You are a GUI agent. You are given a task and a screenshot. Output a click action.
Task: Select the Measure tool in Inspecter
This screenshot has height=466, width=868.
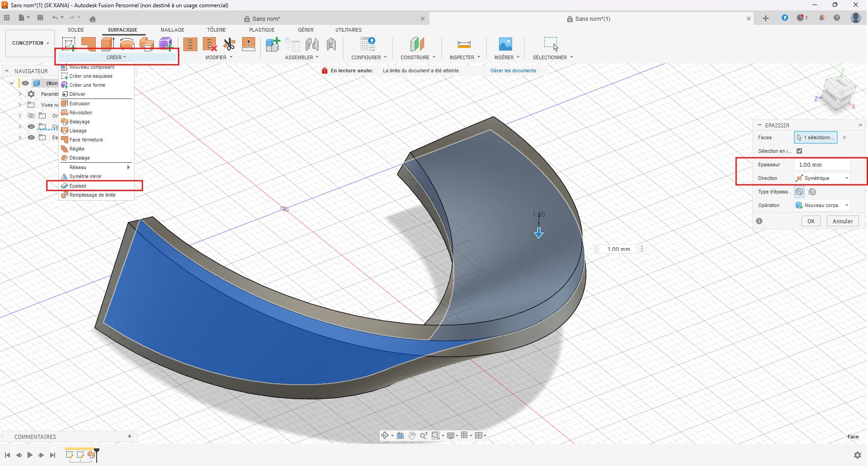(464, 44)
